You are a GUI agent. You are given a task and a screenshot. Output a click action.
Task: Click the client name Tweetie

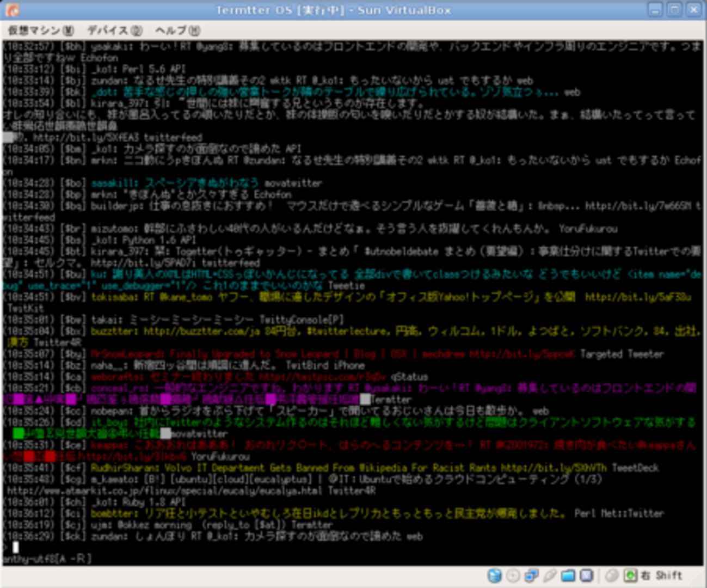(x=346, y=285)
